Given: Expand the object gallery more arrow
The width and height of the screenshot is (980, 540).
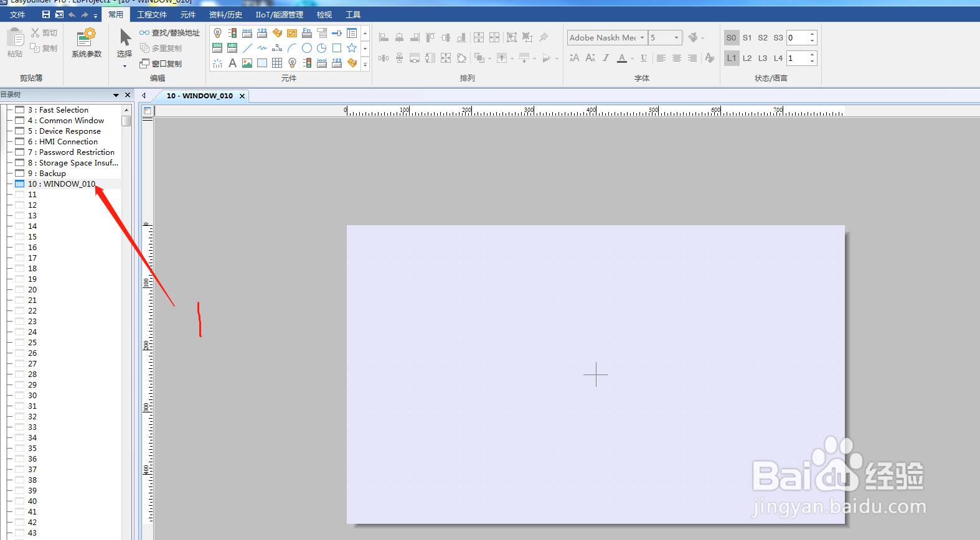Looking at the screenshot, I should (365, 63).
